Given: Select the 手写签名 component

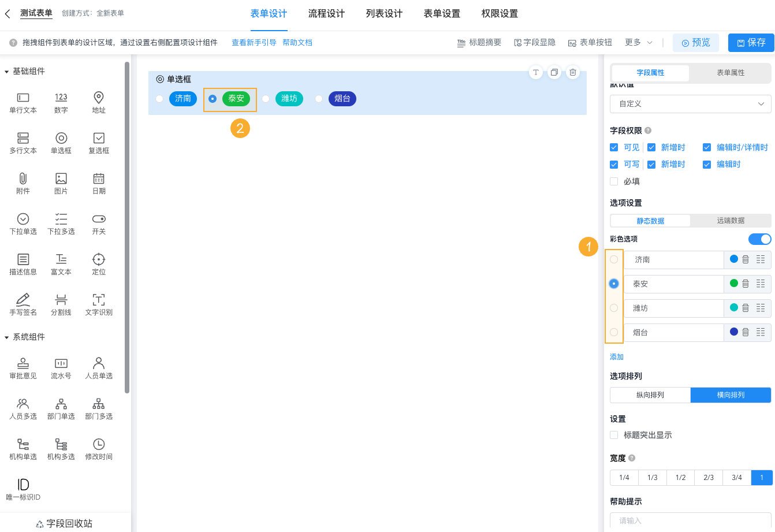Looking at the screenshot, I should coord(23,304).
